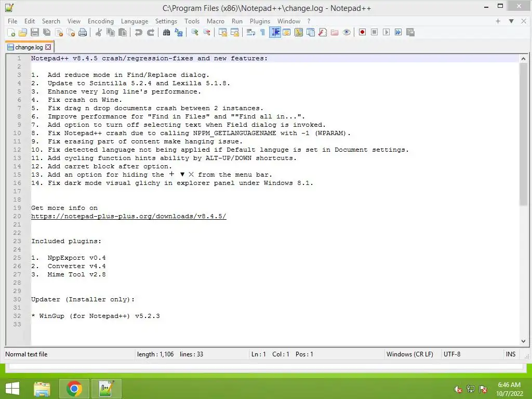532x399 pixels.
Task: Open the Encoding menu
Action: pos(101,21)
